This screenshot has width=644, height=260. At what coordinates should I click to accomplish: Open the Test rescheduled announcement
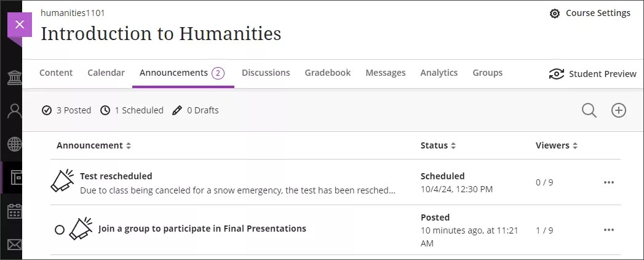[116, 176]
